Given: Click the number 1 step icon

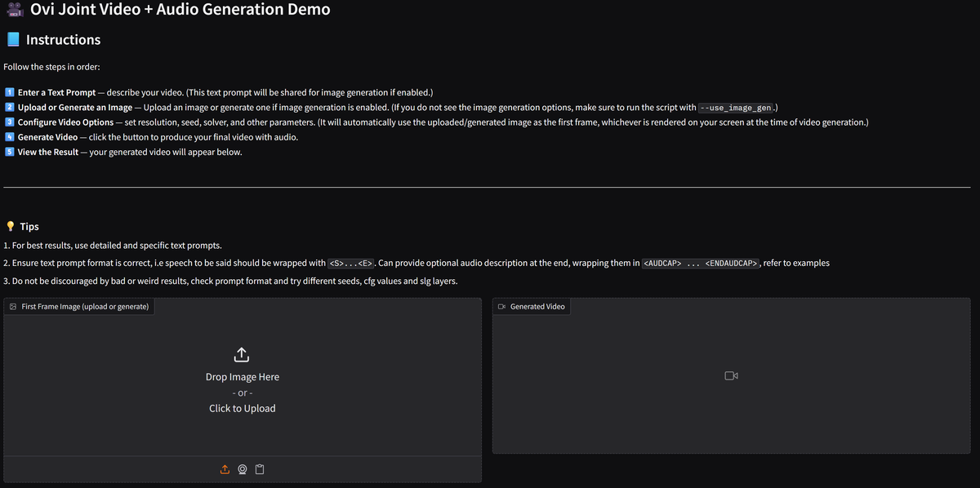Looking at the screenshot, I should pos(9,93).
